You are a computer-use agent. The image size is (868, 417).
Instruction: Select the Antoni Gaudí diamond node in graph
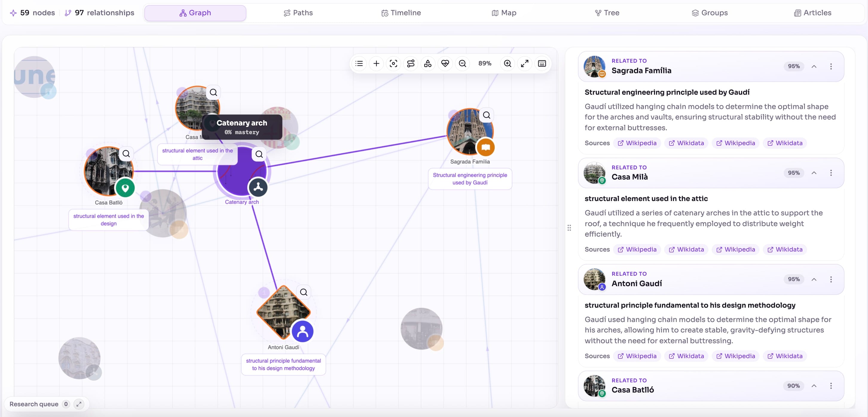[x=283, y=312]
